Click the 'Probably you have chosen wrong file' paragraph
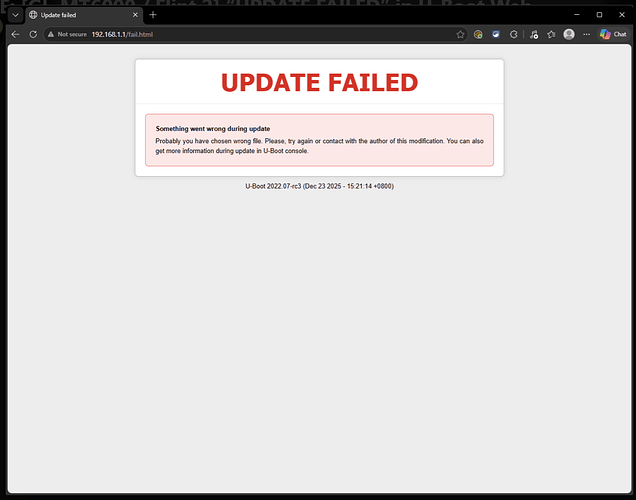This screenshot has width=636, height=500. pyautogui.click(x=320, y=146)
